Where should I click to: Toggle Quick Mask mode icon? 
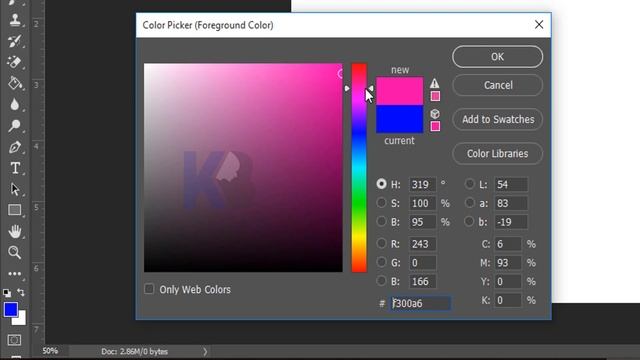(x=14, y=340)
